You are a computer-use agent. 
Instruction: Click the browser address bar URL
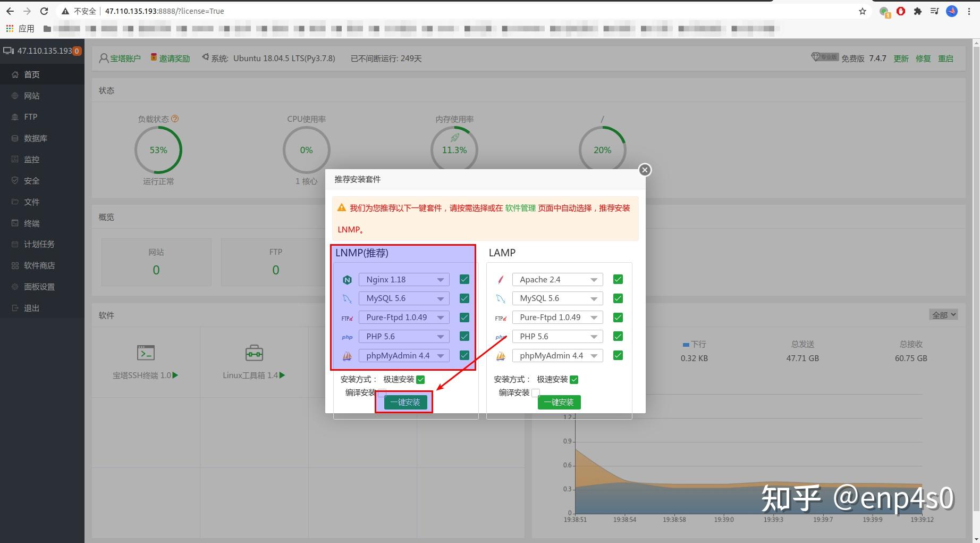click(x=165, y=11)
